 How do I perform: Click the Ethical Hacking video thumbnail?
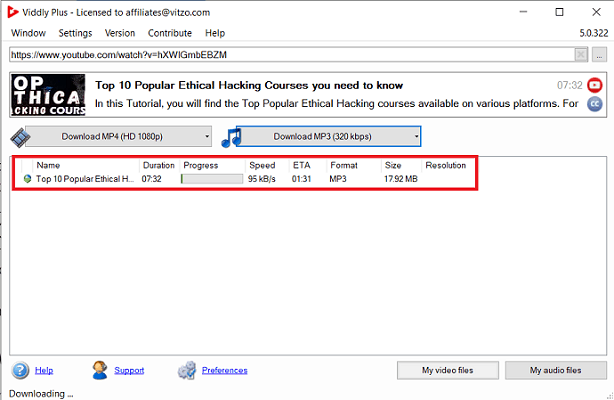[x=48, y=95]
